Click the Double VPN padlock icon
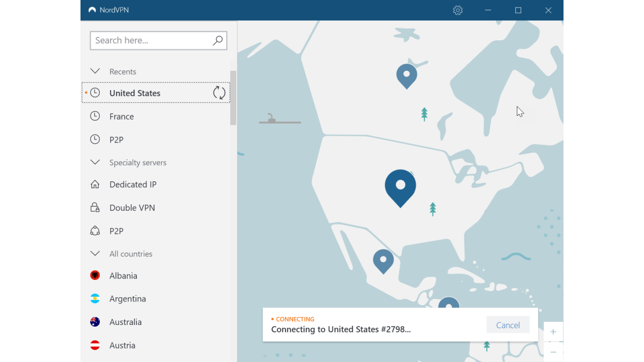The image size is (644, 362). pyautogui.click(x=95, y=208)
